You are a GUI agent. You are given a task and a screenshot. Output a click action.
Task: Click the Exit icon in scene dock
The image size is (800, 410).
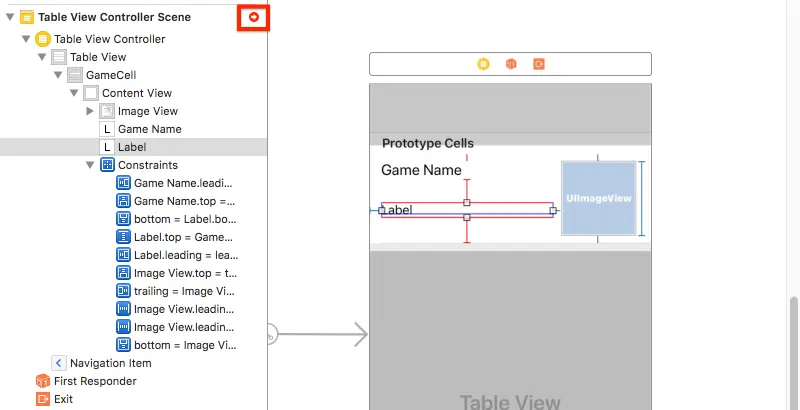[539, 64]
